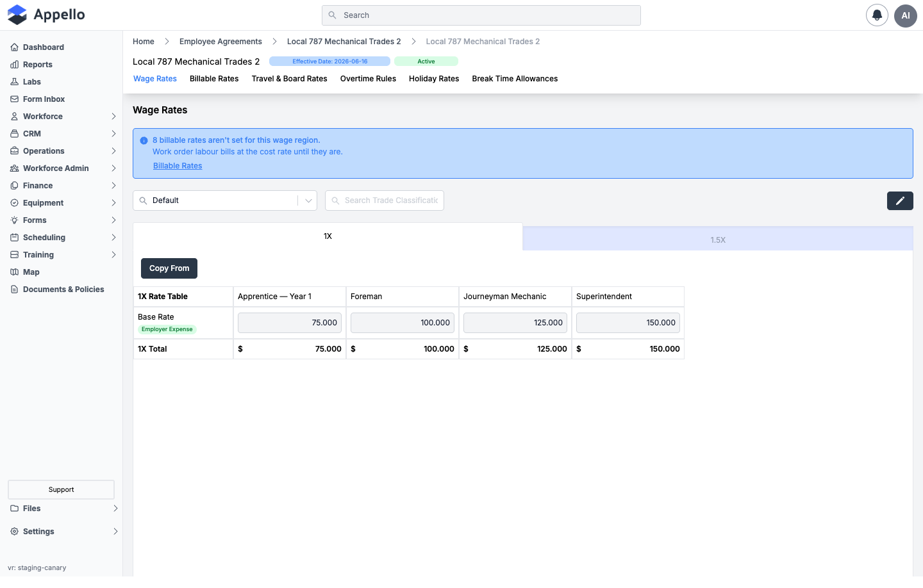This screenshot has height=588, width=923.
Task: Expand the Finance sidebar section
Action: click(113, 186)
